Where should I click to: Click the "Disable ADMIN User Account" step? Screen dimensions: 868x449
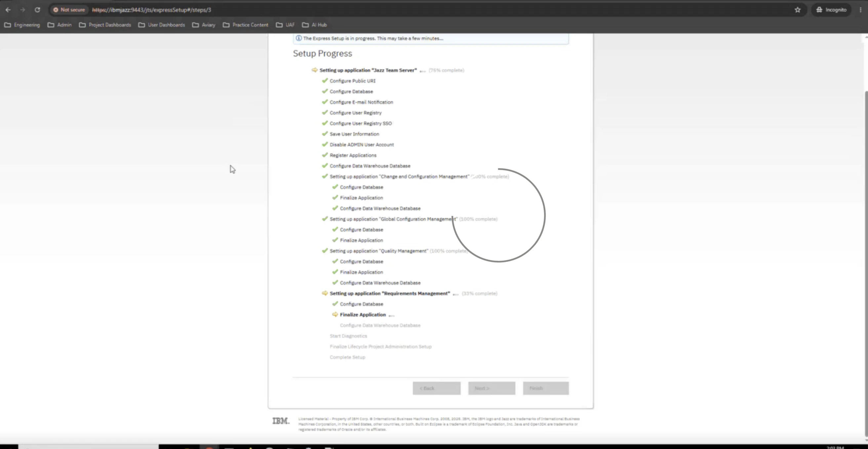362,144
